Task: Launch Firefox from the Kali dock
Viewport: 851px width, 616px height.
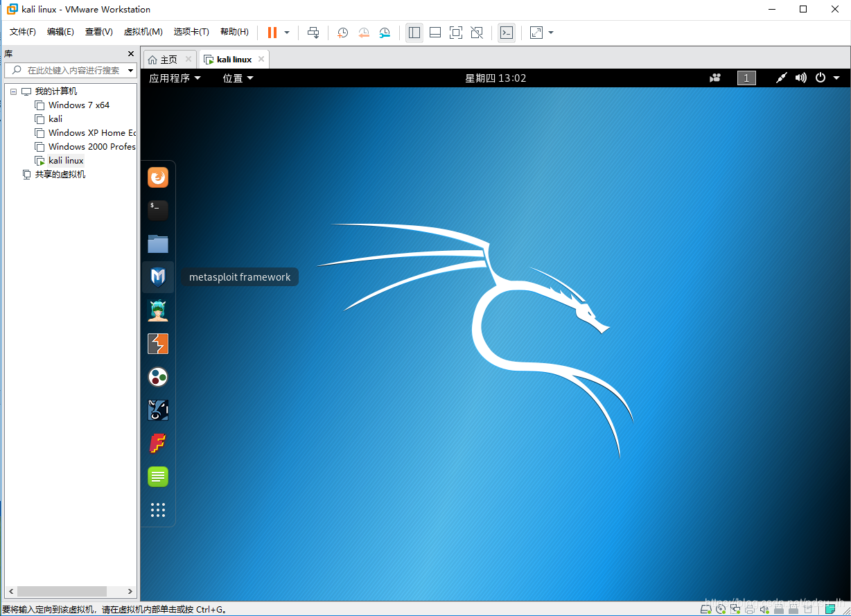Action: [158, 177]
